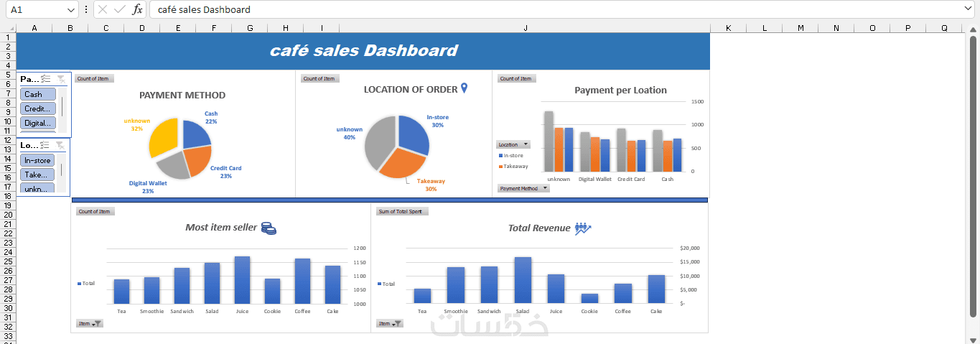Click the café sales Dashboard title banner
Image resolution: width=980 pixels, height=344 pixels.
pyautogui.click(x=363, y=51)
